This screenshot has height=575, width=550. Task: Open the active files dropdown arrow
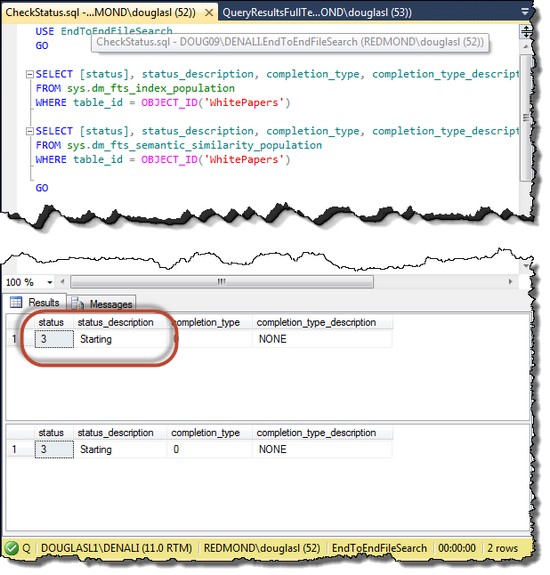(525, 11)
